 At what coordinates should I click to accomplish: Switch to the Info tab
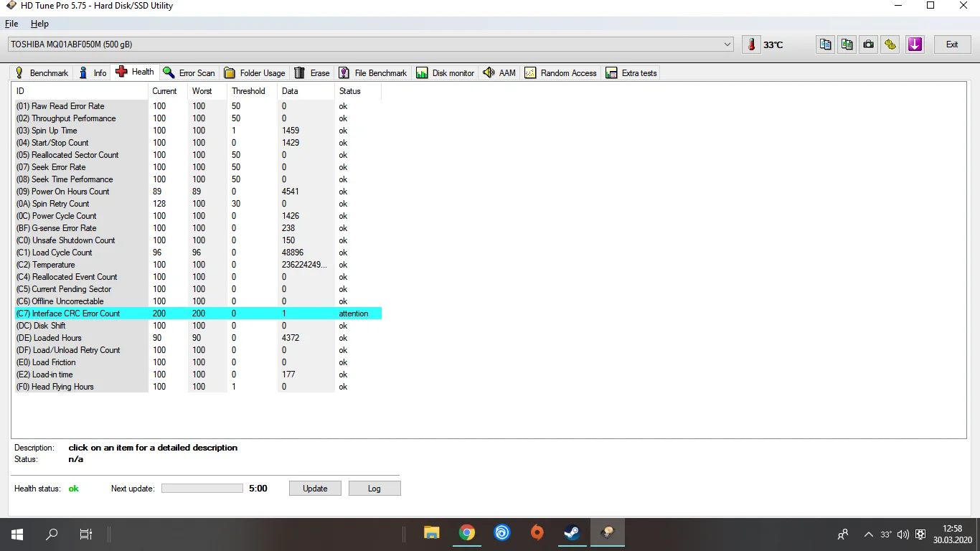[93, 72]
